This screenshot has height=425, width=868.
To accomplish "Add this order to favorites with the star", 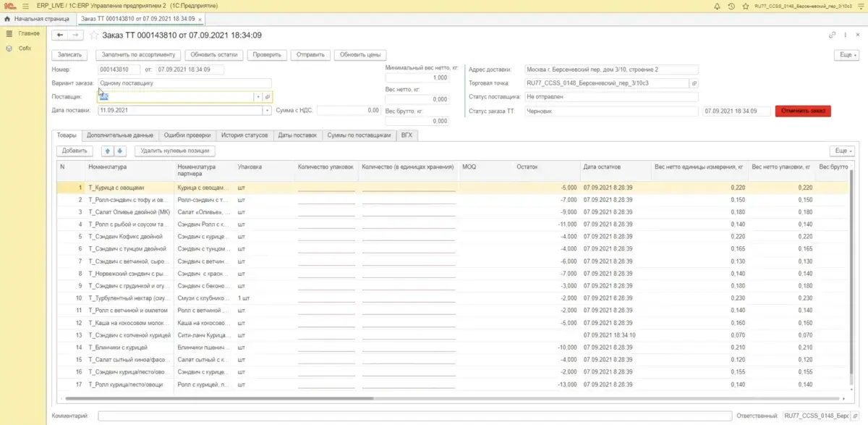I will pyautogui.click(x=93, y=35).
